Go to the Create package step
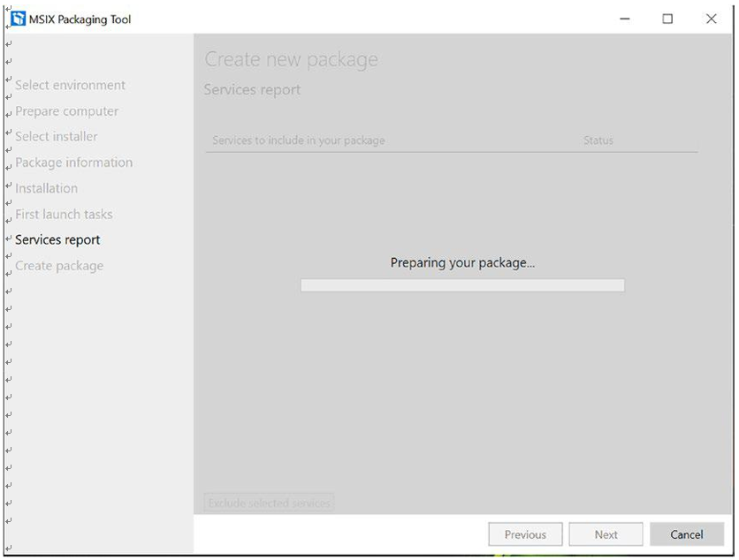The height and width of the screenshot is (560, 739). 59,266
